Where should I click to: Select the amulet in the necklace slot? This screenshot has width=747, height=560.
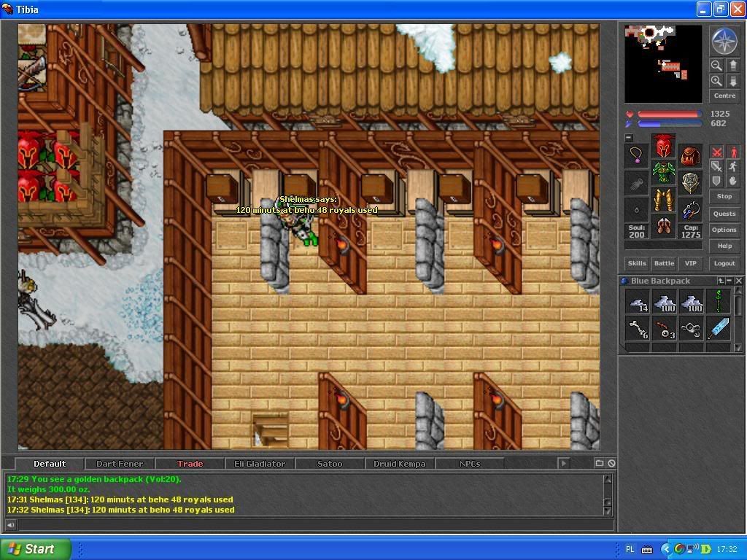(x=636, y=156)
